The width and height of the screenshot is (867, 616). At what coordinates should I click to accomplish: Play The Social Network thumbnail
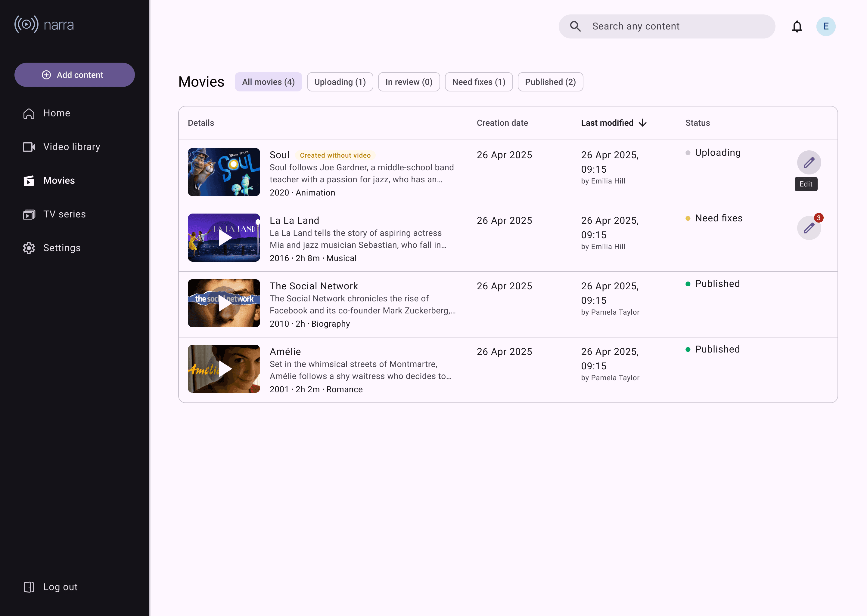click(224, 303)
